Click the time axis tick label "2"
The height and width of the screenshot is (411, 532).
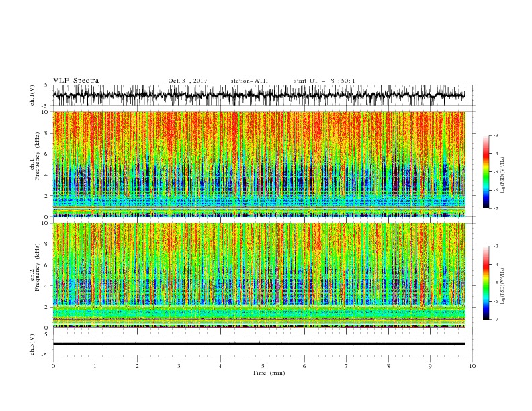[137, 366]
